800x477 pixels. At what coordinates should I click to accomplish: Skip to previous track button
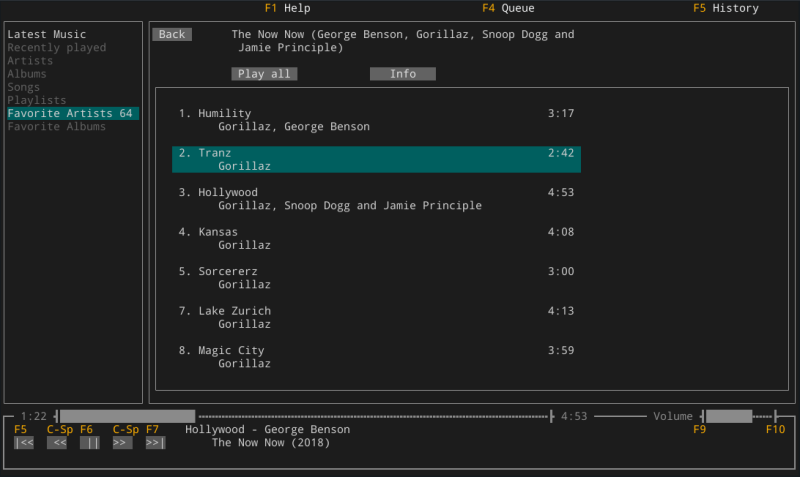point(24,443)
